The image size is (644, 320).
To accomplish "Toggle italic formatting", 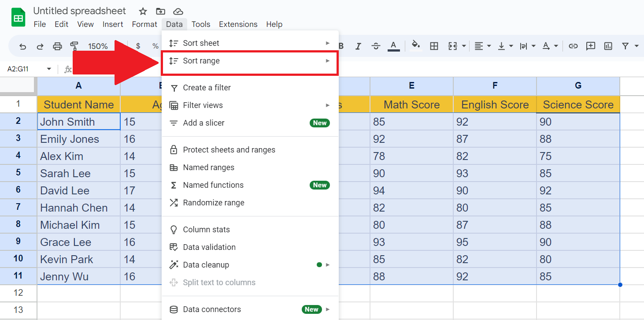I will click(x=358, y=46).
